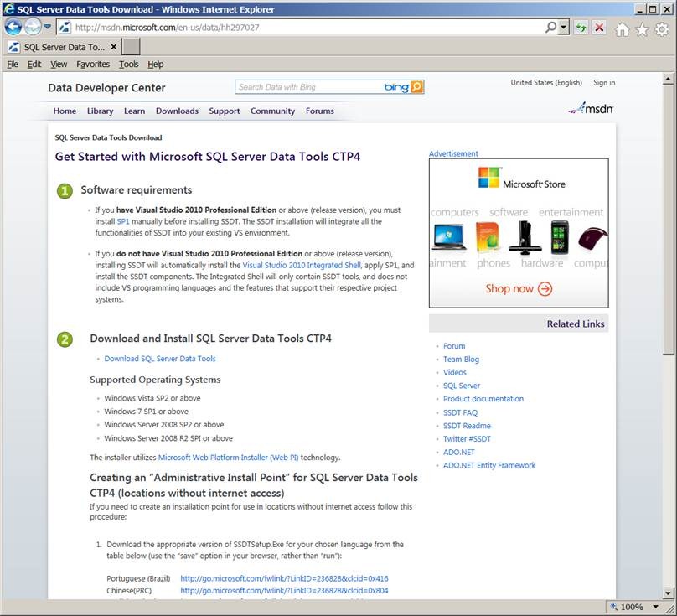Open the Library nav link

click(101, 111)
